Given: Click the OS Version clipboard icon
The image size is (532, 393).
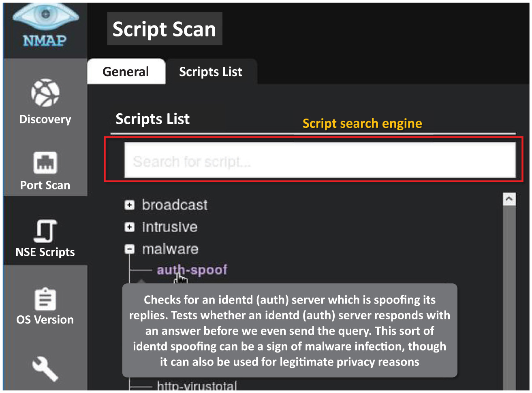Looking at the screenshot, I should point(45,299).
